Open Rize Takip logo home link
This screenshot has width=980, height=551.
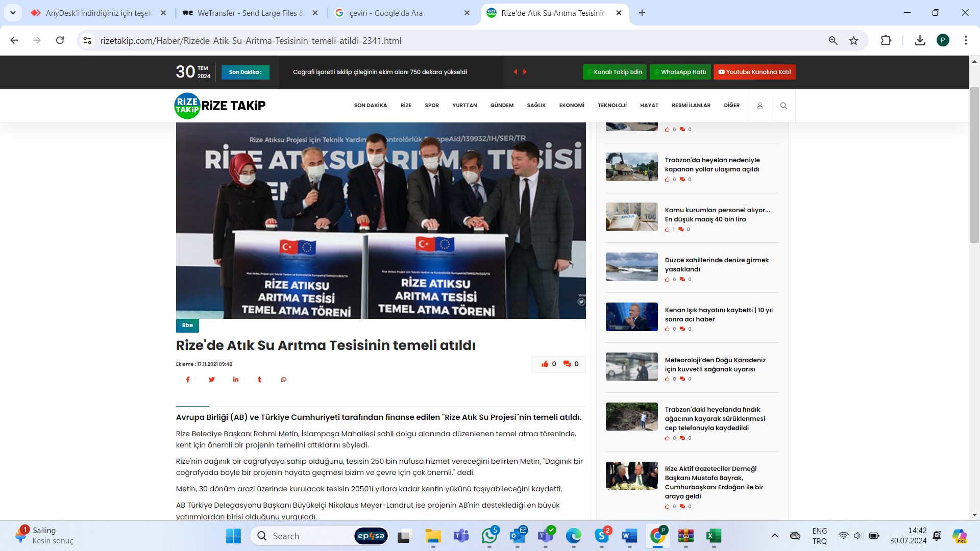(x=220, y=106)
